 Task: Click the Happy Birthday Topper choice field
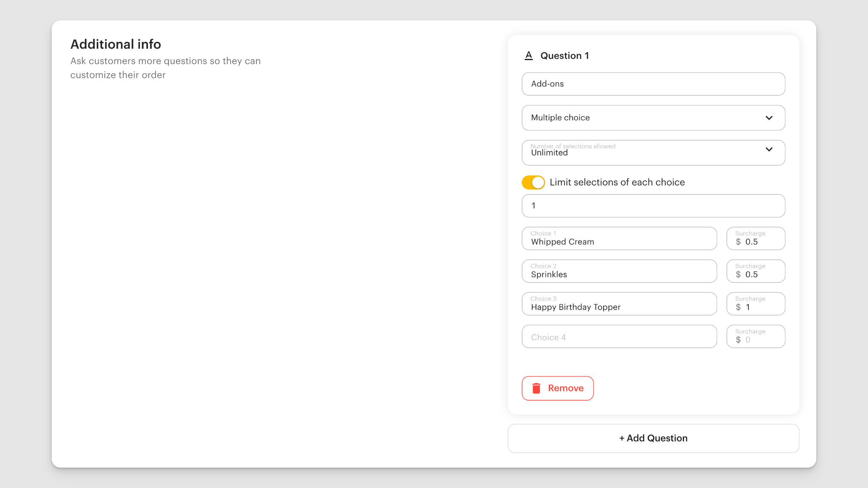click(619, 307)
